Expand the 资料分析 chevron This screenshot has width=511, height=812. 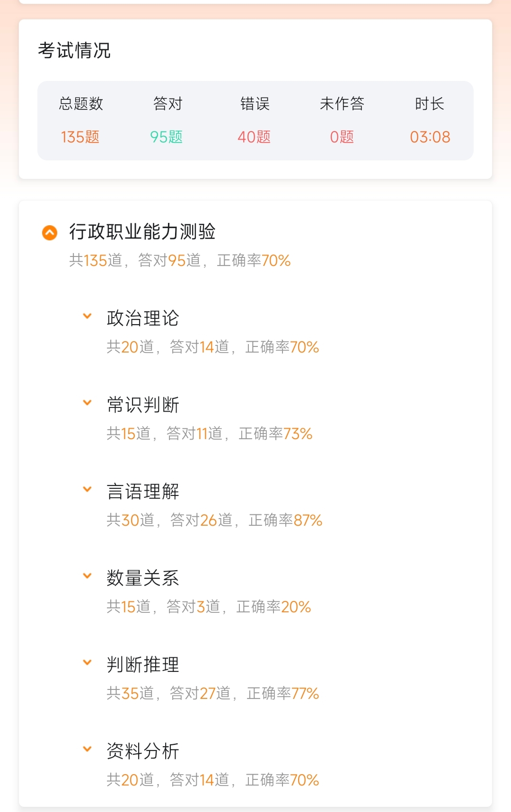87,749
